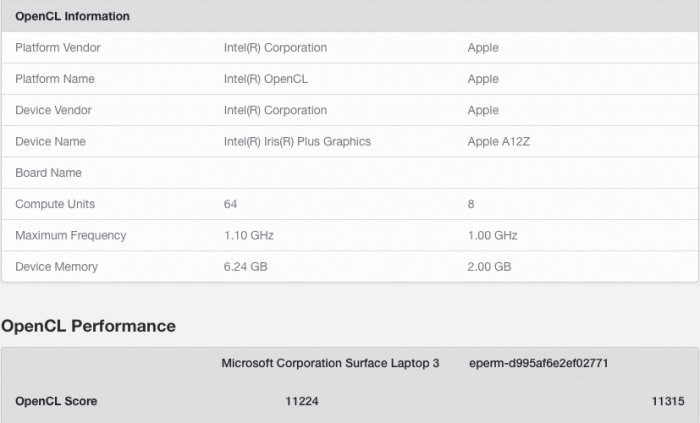Click the OpenCL Information section header

click(x=72, y=17)
